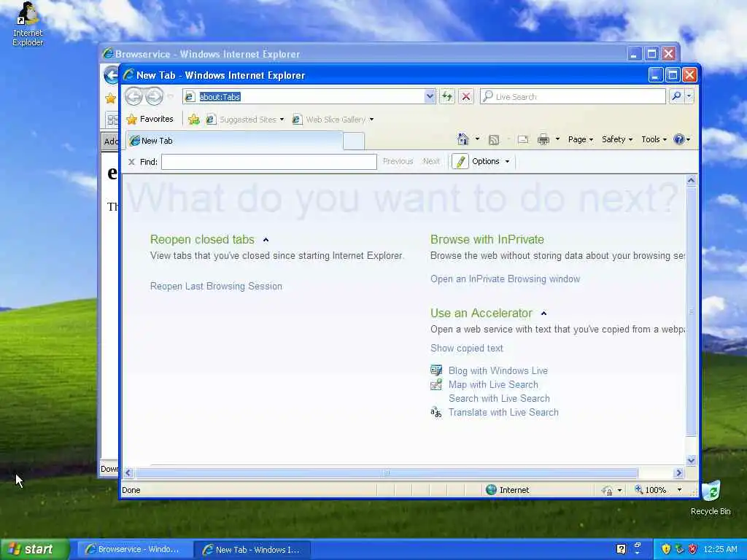Click the horizontal scrollbar left arrow
The image size is (747, 560).
[128, 472]
